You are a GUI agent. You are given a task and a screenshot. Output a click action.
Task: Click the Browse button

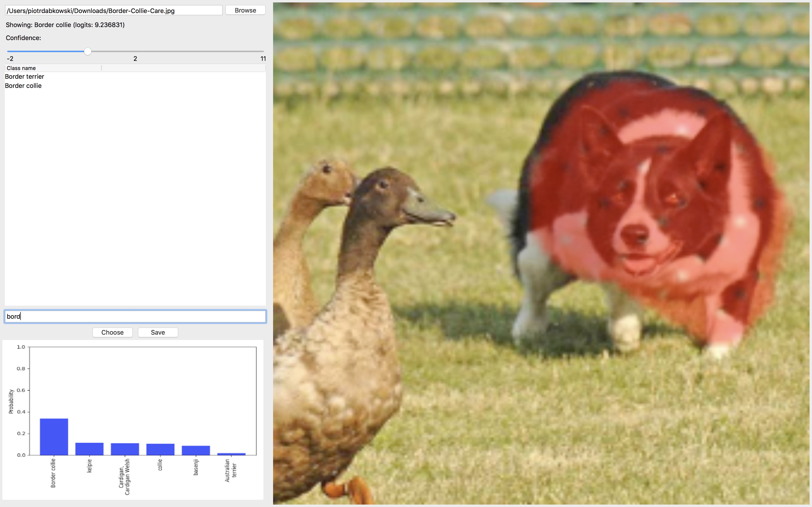245,10
